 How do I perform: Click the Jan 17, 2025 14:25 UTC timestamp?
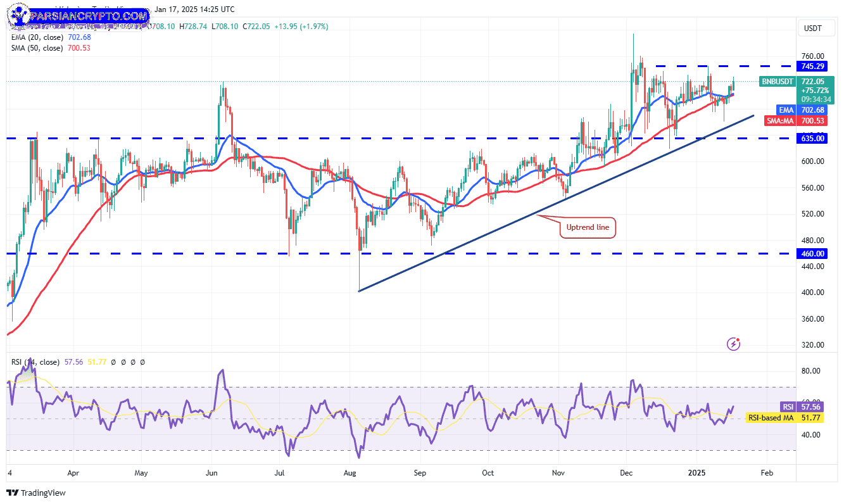coord(194,9)
